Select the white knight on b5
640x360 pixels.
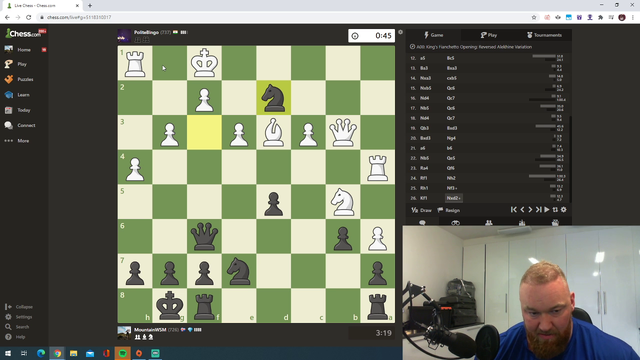(x=343, y=202)
